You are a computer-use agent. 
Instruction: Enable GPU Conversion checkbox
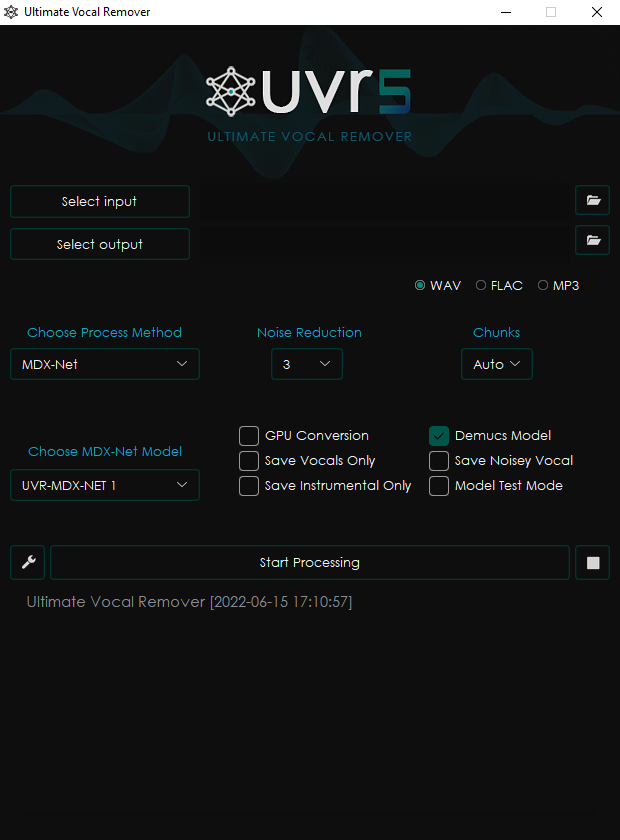[x=249, y=436]
